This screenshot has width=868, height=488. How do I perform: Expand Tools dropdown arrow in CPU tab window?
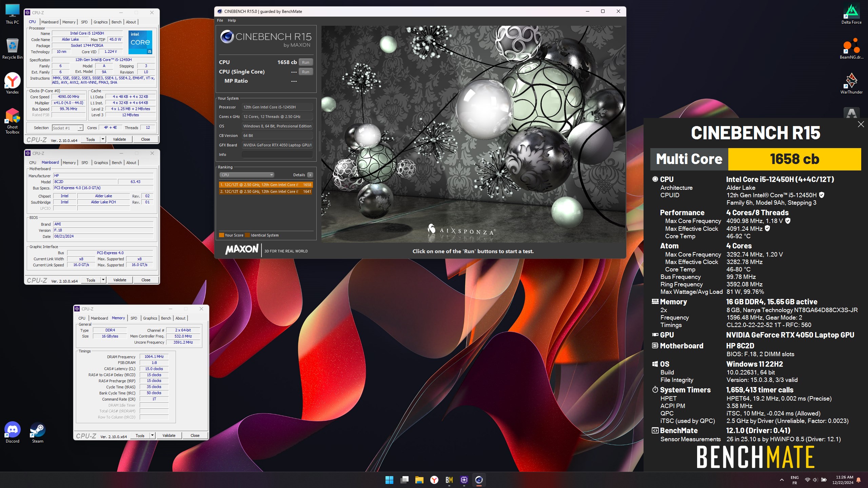(103, 139)
